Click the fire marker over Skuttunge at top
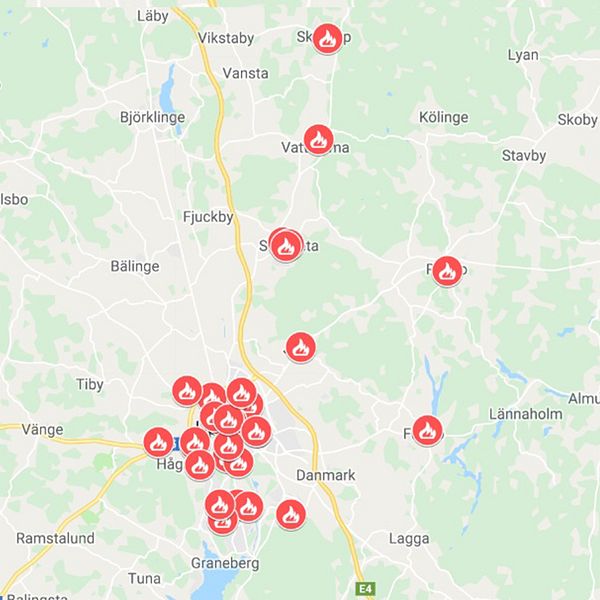 [x=327, y=38]
